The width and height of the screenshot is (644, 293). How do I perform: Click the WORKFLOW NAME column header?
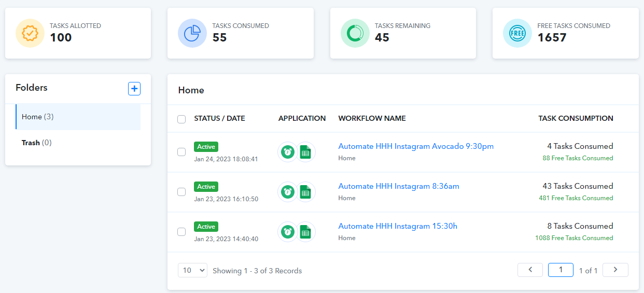(x=372, y=118)
